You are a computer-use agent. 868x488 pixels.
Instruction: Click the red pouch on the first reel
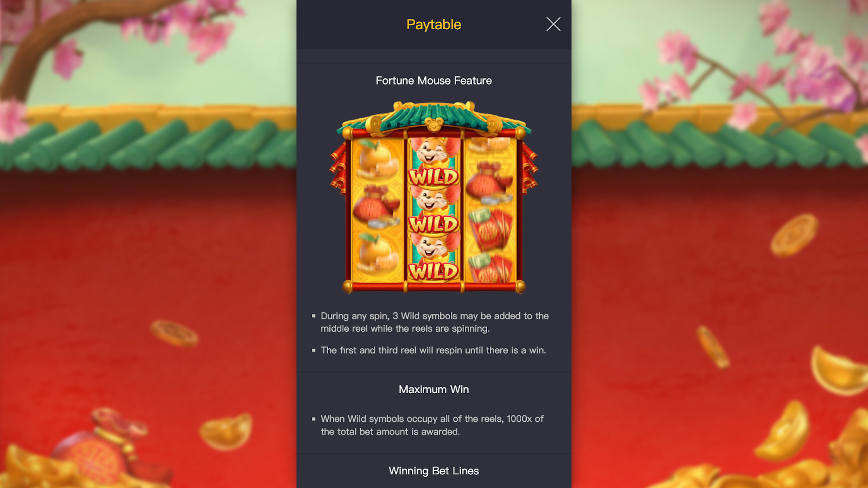coord(375,207)
